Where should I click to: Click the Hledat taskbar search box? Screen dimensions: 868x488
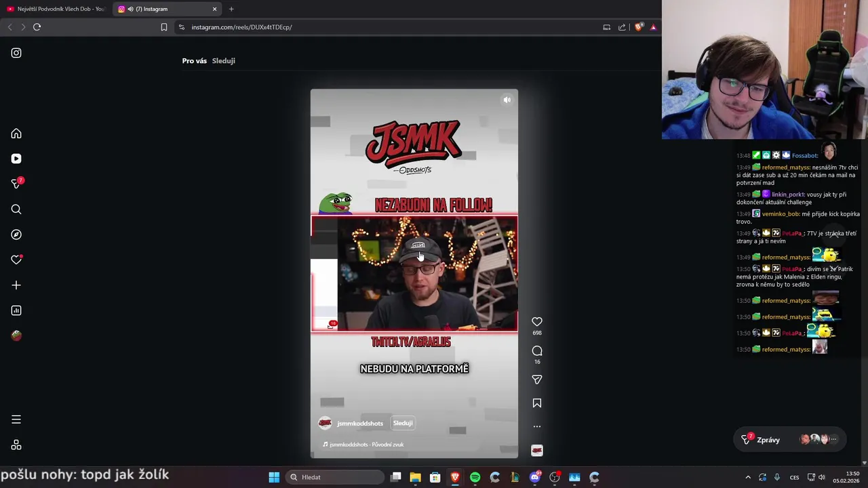[x=335, y=477]
